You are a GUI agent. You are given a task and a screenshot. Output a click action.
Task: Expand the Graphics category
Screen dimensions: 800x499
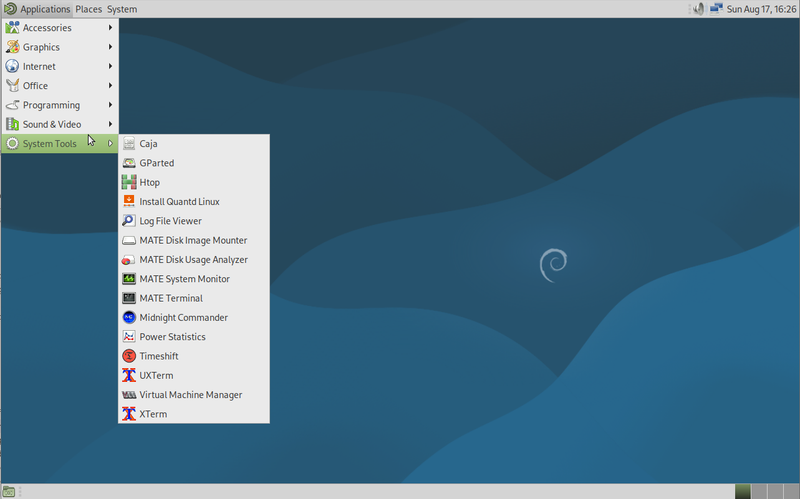[x=60, y=47]
